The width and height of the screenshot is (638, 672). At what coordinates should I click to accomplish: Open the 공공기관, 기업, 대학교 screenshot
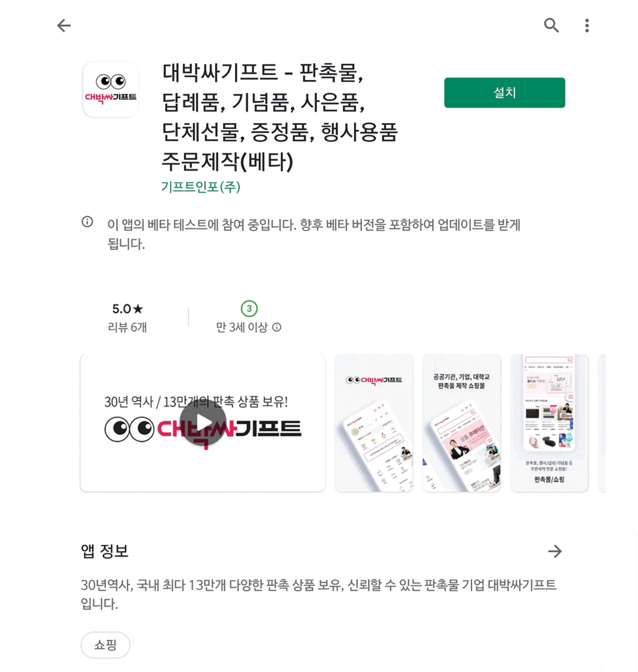[x=461, y=423]
